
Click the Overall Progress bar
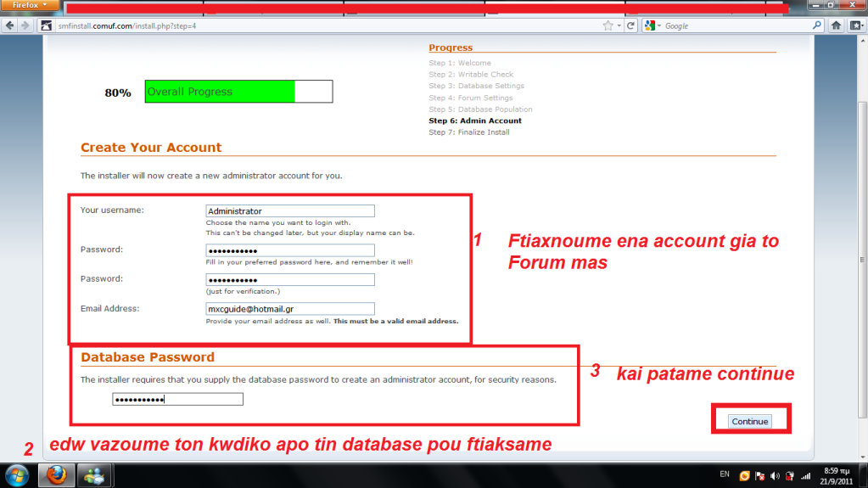[238, 92]
